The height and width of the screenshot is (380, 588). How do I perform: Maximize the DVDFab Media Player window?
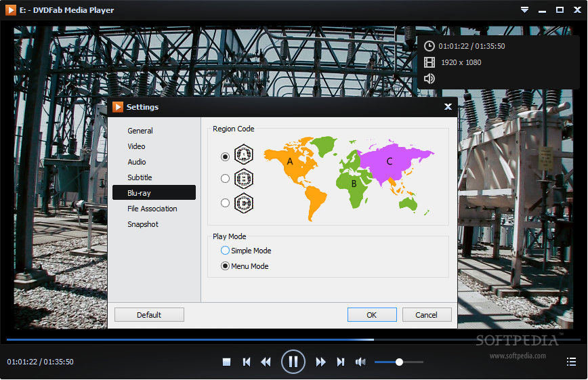click(x=560, y=10)
